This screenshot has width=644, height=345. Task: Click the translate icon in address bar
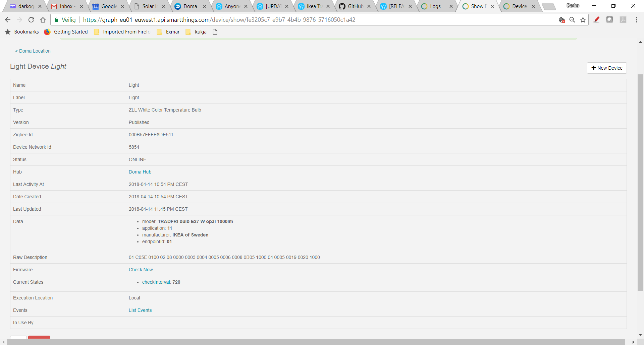[x=562, y=20]
